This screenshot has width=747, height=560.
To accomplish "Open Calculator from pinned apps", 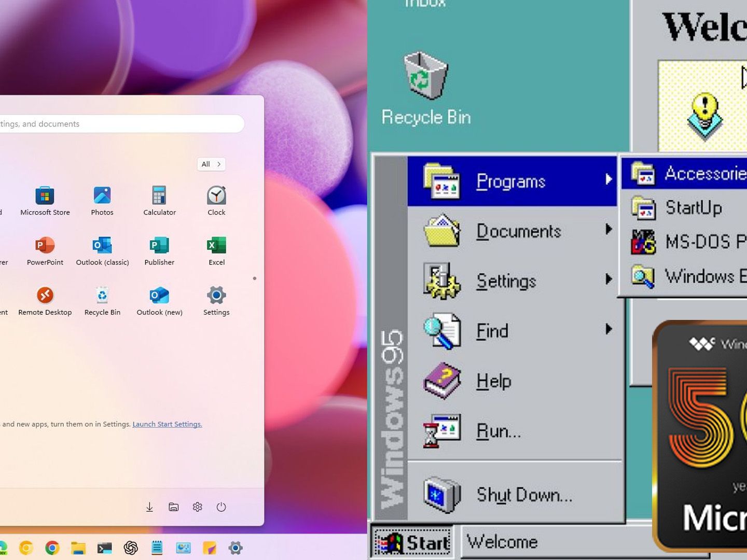I will [x=159, y=201].
